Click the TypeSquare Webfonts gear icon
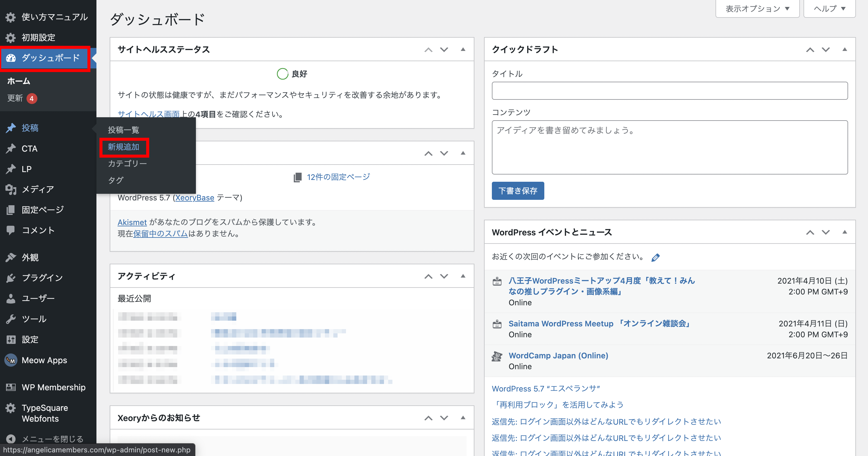868x456 pixels. (x=11, y=408)
